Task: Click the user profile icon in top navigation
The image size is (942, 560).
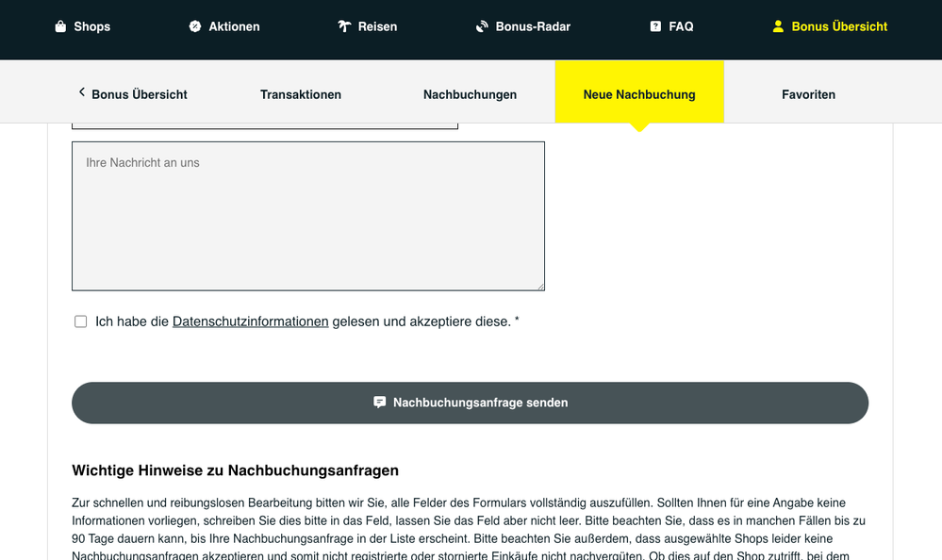Action: 778,26
